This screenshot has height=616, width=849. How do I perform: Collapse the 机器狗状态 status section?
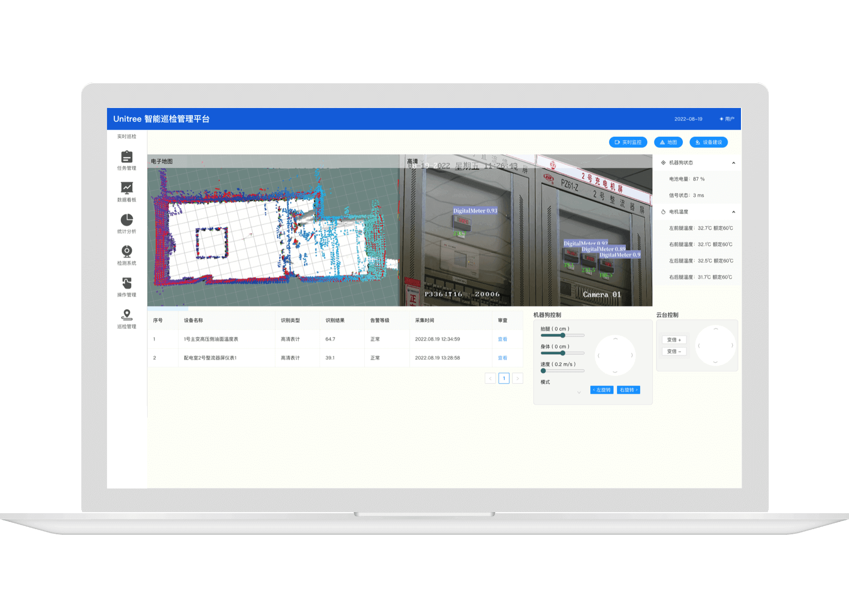(733, 163)
